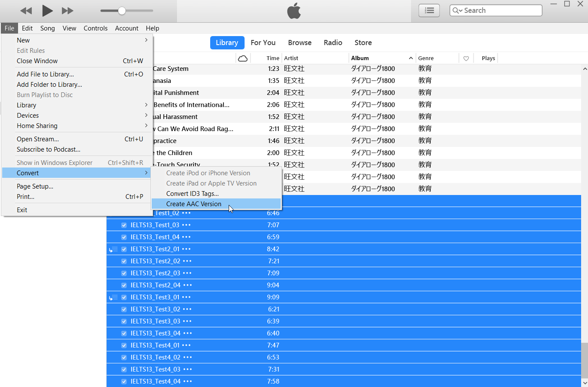Choose Exit from the File menu

click(x=77, y=210)
